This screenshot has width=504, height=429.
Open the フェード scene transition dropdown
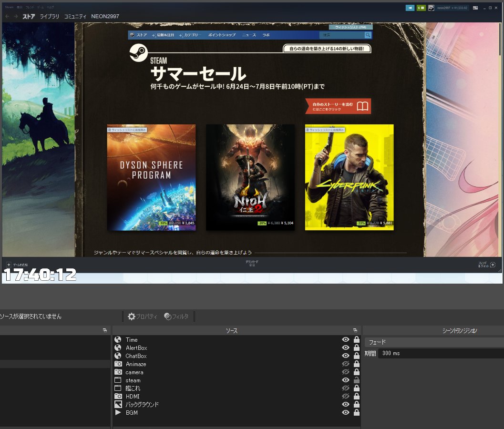pos(434,342)
